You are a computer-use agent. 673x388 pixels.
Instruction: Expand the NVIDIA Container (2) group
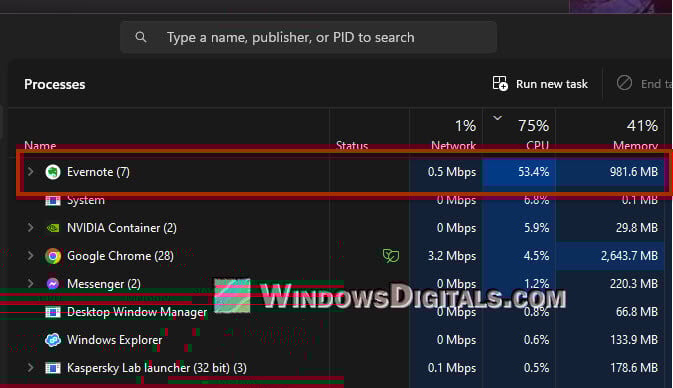(x=30, y=227)
